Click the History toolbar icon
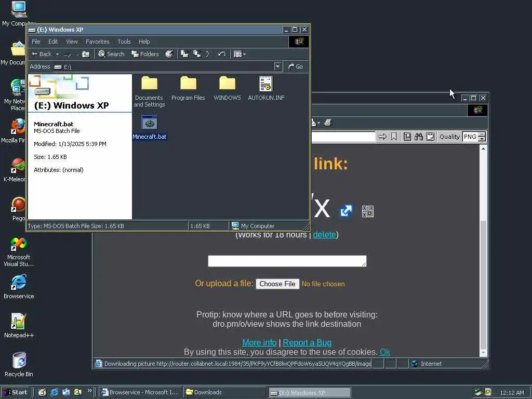Image resolution: width=532 pixels, height=399 pixels. click(169, 54)
